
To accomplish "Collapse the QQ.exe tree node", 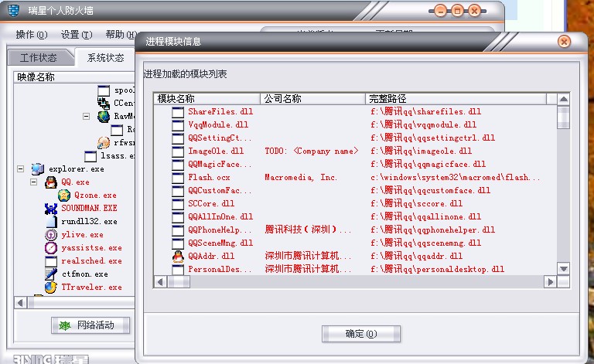I will point(34,182).
